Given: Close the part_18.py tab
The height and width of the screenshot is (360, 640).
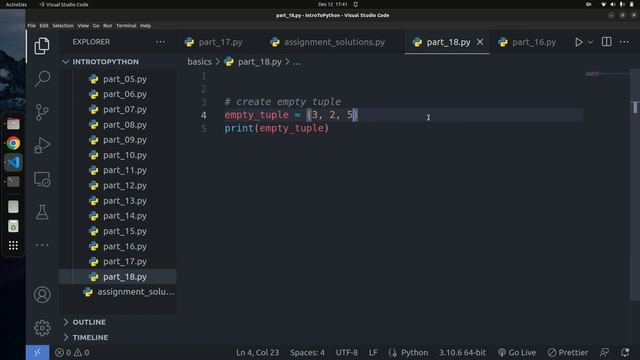Looking at the screenshot, I should [x=480, y=42].
